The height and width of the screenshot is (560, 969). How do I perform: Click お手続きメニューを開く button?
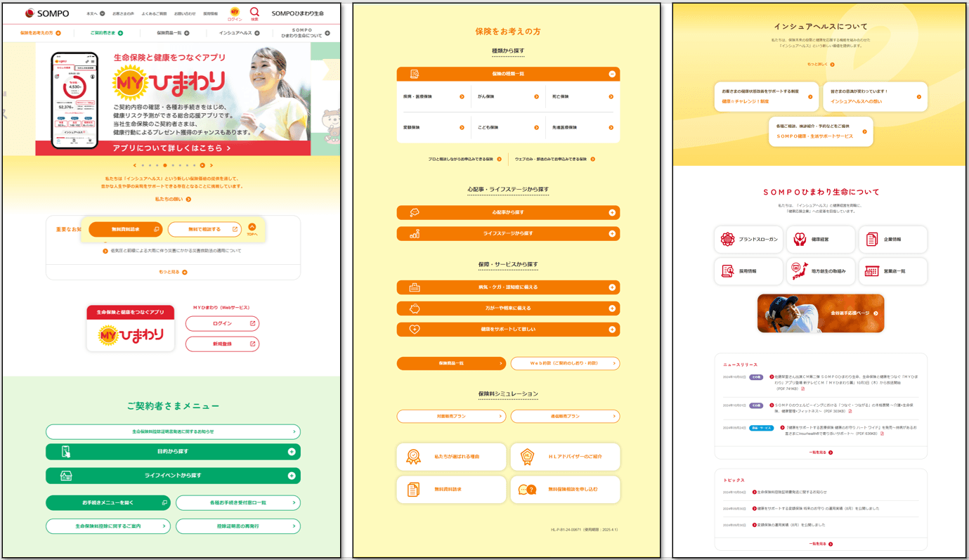108,502
